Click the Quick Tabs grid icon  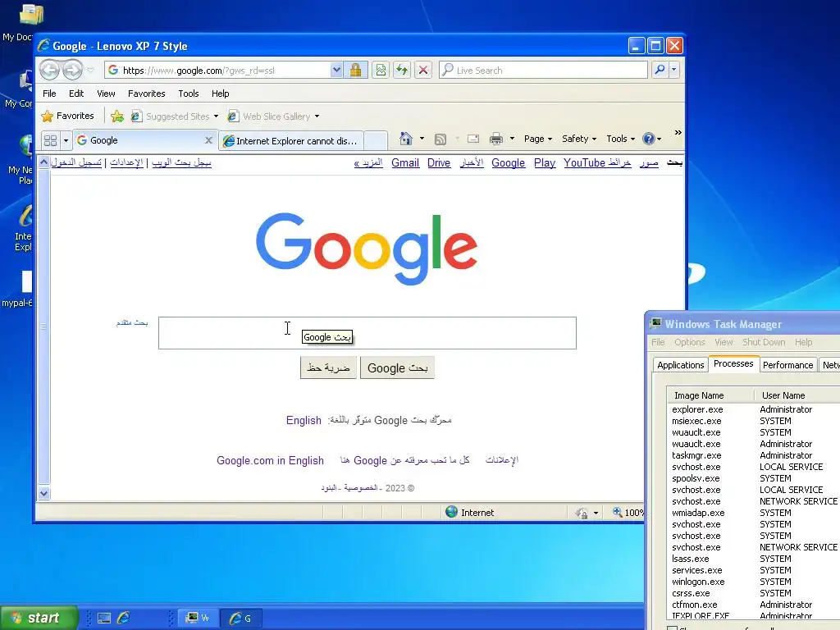point(50,140)
